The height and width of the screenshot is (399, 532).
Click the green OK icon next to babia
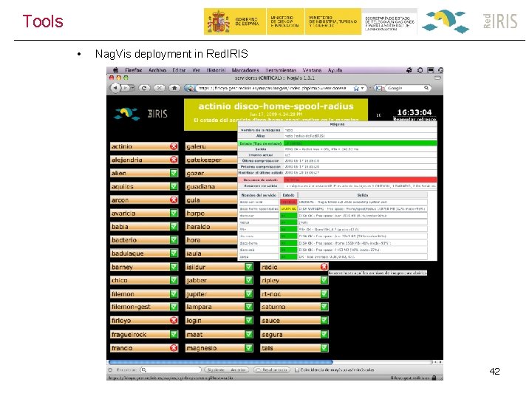[x=174, y=226]
